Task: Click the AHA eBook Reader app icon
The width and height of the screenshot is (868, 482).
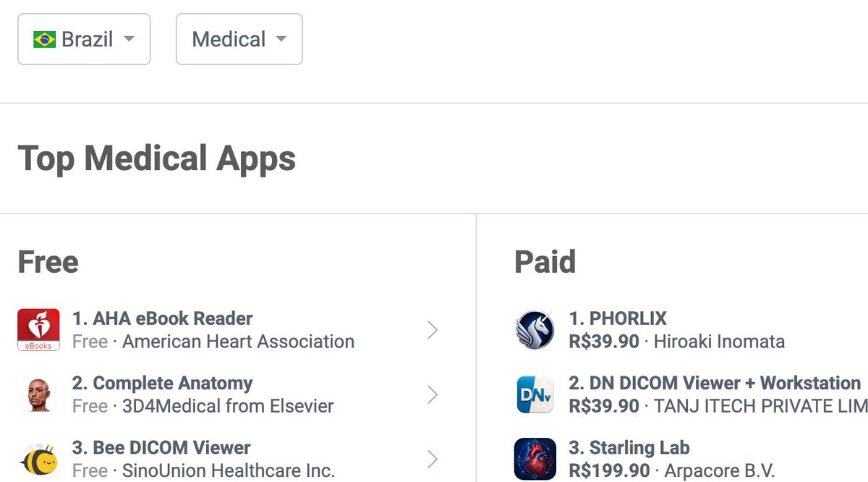Action: [x=38, y=330]
